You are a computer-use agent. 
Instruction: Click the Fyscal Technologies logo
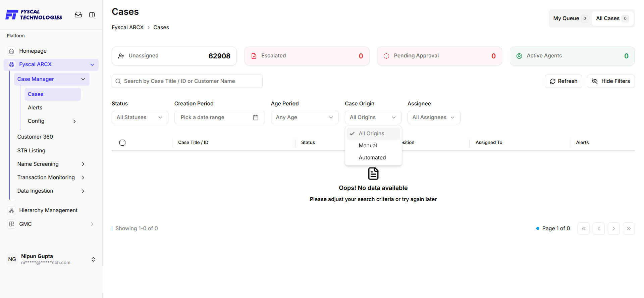click(34, 15)
